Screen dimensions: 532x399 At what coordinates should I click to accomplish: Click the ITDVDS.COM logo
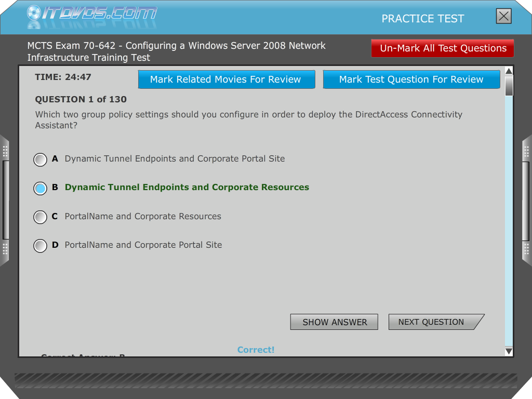click(x=91, y=14)
